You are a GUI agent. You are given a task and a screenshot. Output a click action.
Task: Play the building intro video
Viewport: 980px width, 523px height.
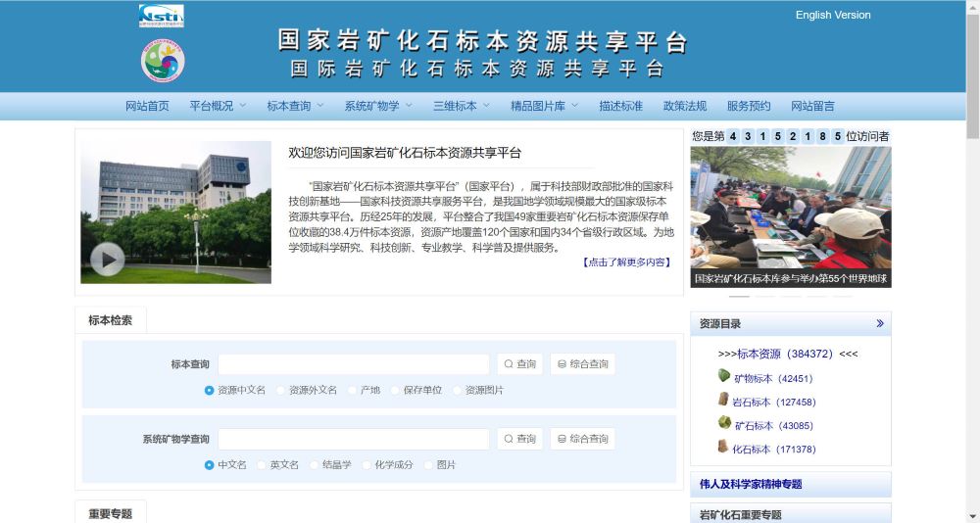pos(107,259)
